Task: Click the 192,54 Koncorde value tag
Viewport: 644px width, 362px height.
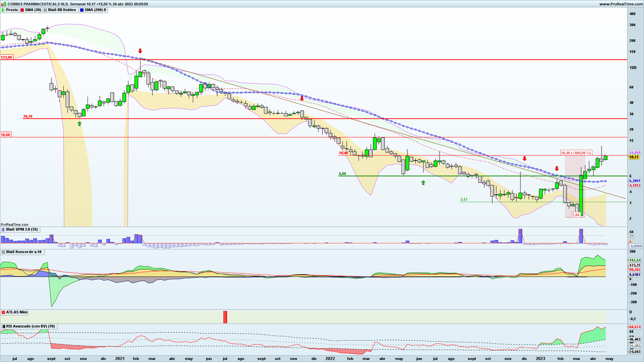Action: (x=634, y=260)
